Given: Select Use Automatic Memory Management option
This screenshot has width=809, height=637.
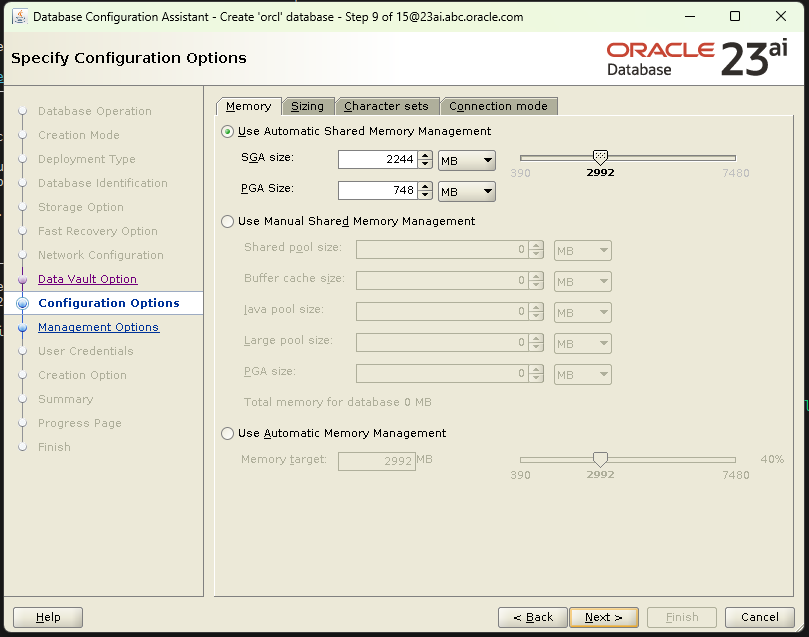Looking at the screenshot, I should click(x=228, y=434).
